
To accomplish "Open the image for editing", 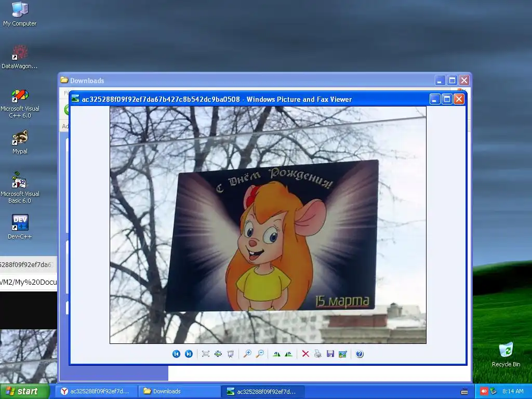I will click(x=343, y=354).
